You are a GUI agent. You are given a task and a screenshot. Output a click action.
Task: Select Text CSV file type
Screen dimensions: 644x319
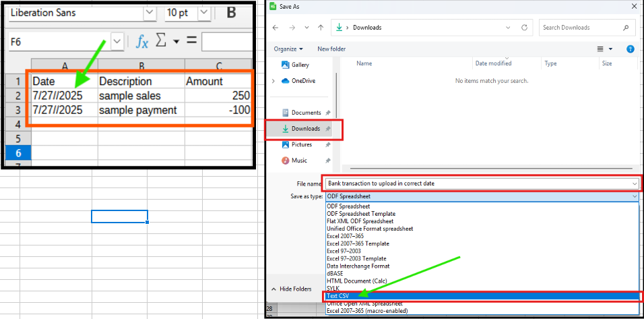(482, 296)
